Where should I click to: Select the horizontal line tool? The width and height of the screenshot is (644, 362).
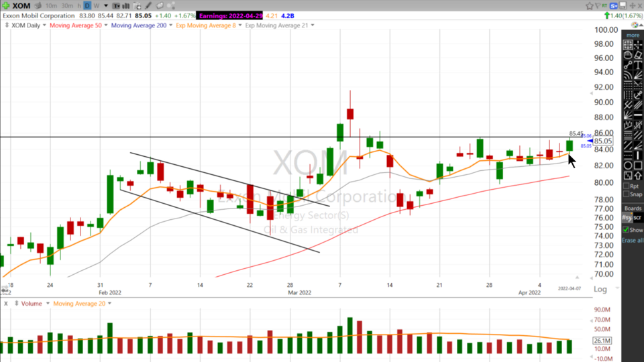[x=638, y=115]
